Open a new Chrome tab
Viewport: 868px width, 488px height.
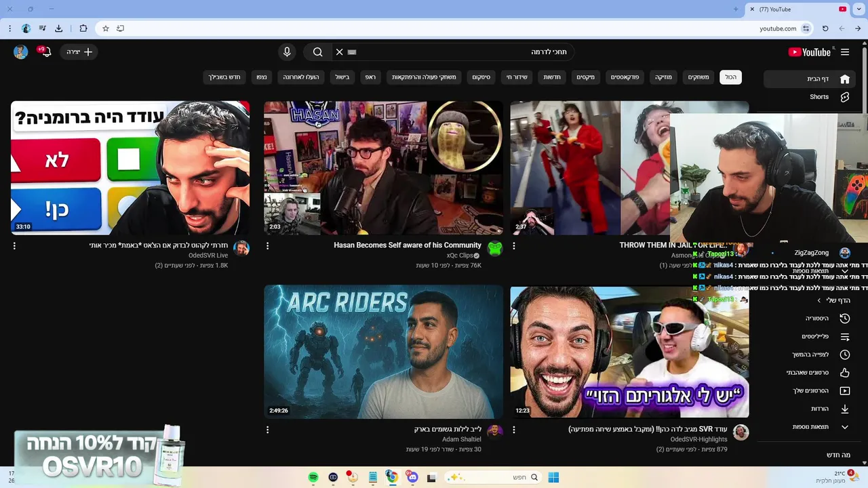tap(736, 9)
